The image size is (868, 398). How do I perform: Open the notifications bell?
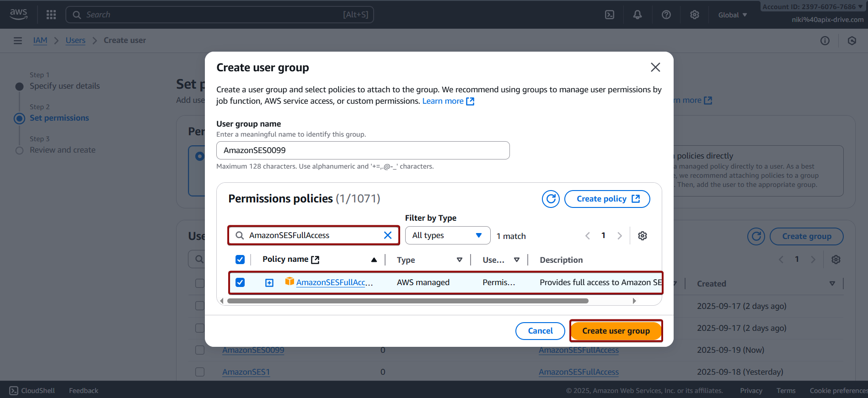638,15
